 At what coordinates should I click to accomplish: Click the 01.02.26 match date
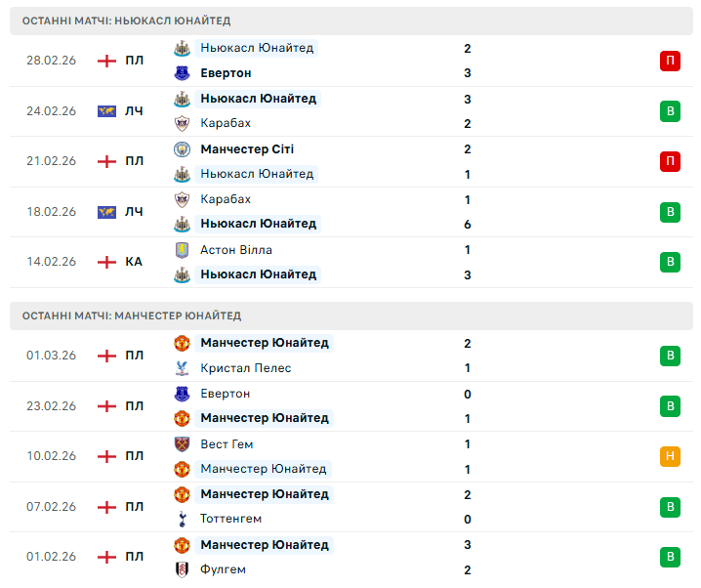pos(51,557)
